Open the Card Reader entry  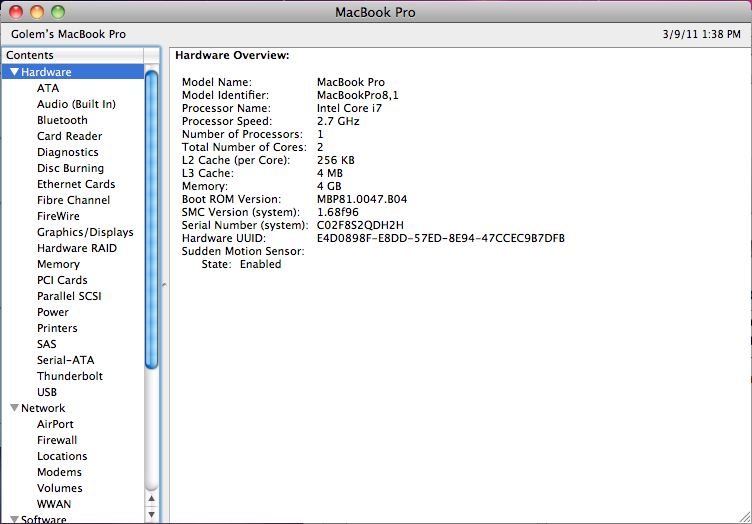click(x=70, y=136)
